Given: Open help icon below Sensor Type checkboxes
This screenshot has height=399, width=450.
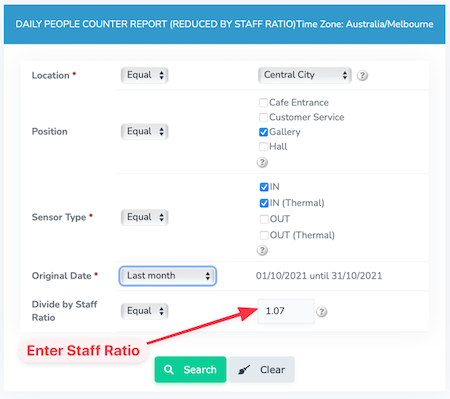Looking at the screenshot, I should pyautogui.click(x=262, y=250).
